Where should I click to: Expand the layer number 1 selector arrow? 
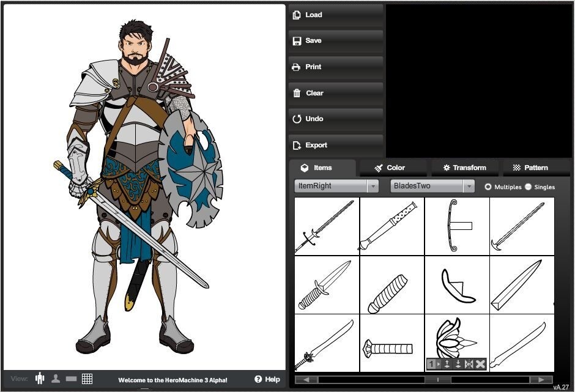pyautogui.click(x=439, y=364)
